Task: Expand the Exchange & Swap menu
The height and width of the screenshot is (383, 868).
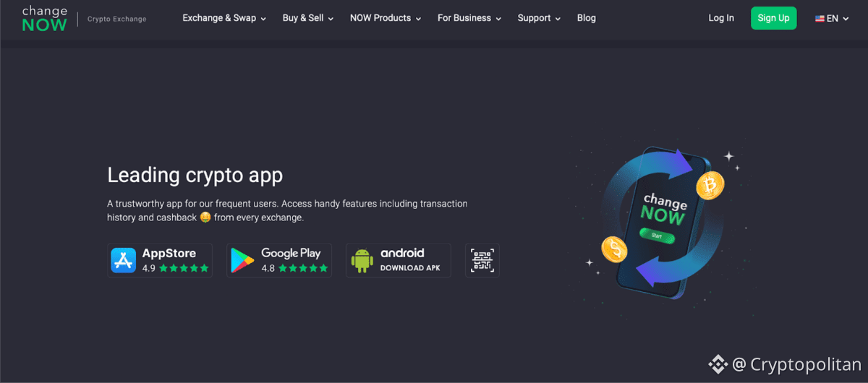Action: pos(224,18)
